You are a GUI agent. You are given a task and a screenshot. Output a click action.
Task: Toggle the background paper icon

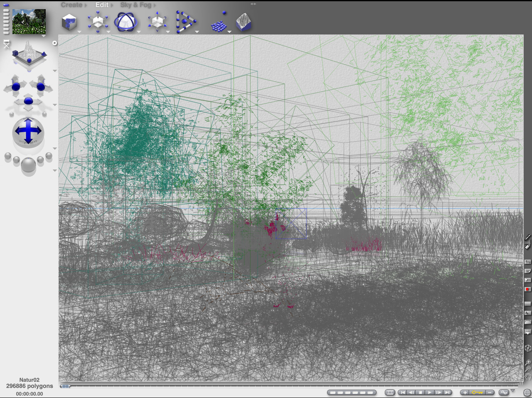pyautogui.click(x=528, y=271)
